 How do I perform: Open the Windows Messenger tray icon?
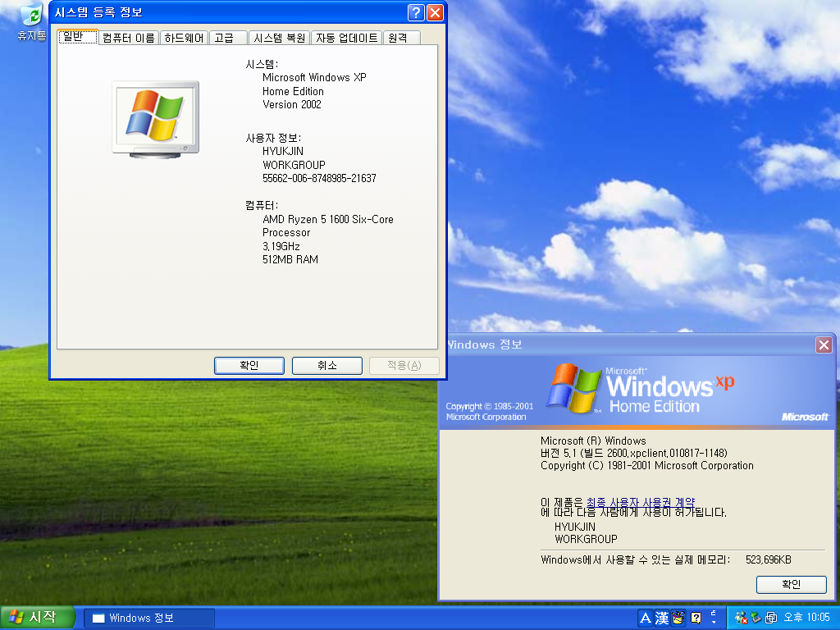coord(741,618)
